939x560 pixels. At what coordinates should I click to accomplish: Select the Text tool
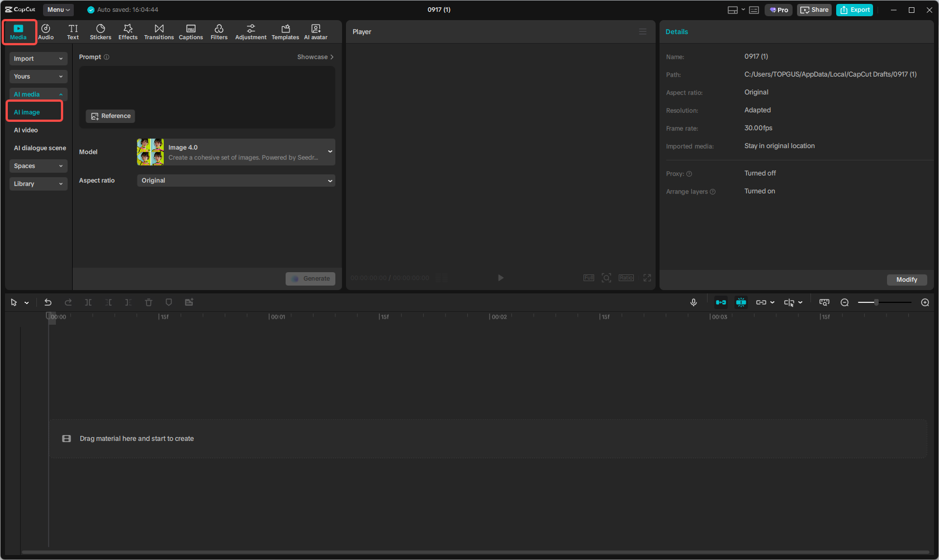tap(73, 31)
